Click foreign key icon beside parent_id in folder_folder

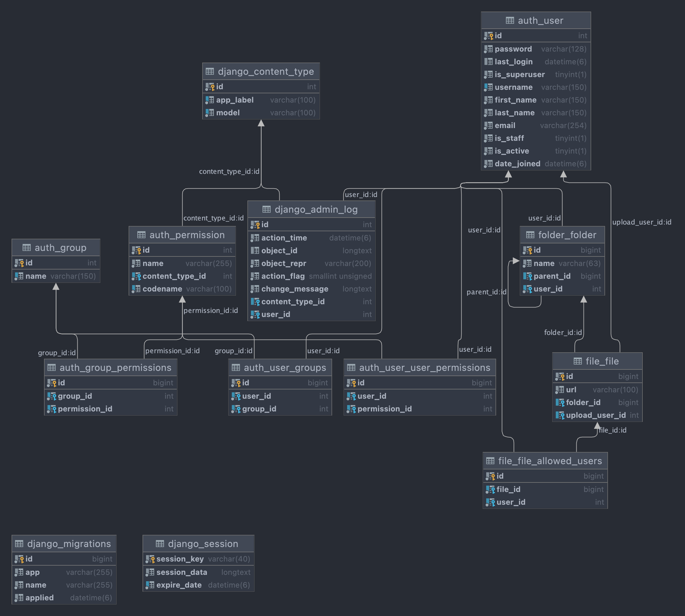527,276
